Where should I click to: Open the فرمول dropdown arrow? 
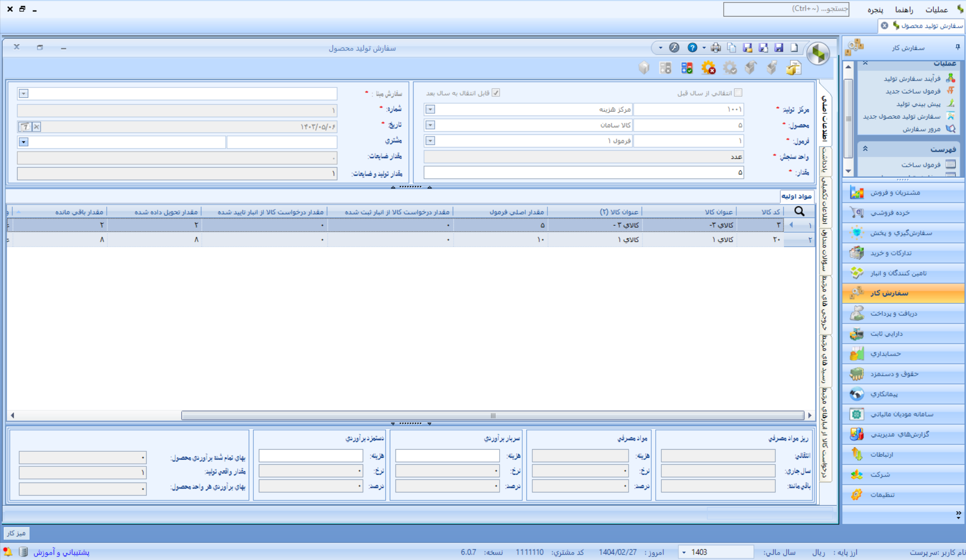[x=430, y=141]
